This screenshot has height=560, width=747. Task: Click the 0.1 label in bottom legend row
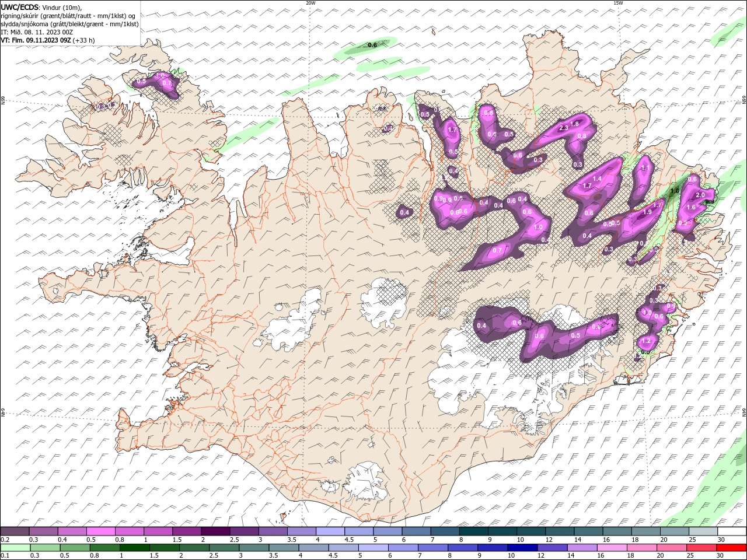click(x=5, y=556)
